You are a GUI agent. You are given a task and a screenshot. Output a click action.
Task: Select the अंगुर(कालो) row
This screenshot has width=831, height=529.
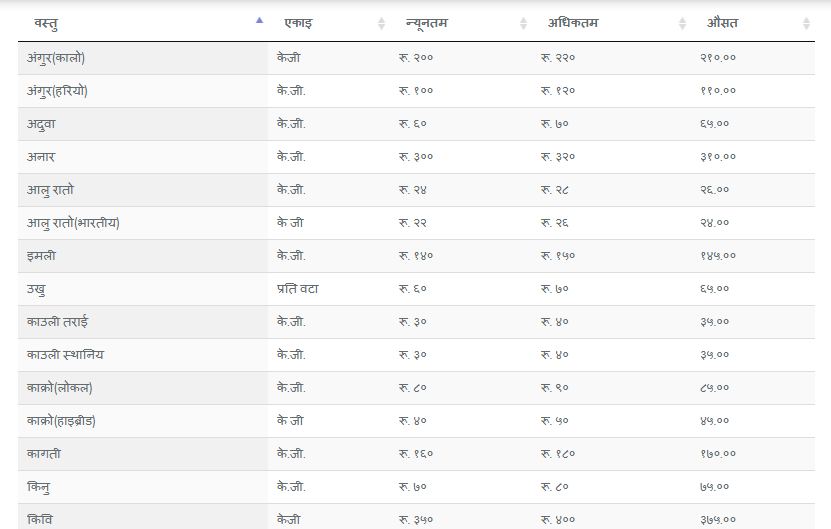tap(417, 58)
